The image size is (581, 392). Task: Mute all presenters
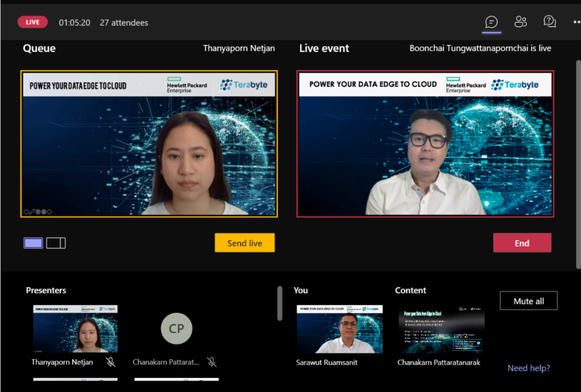point(528,301)
